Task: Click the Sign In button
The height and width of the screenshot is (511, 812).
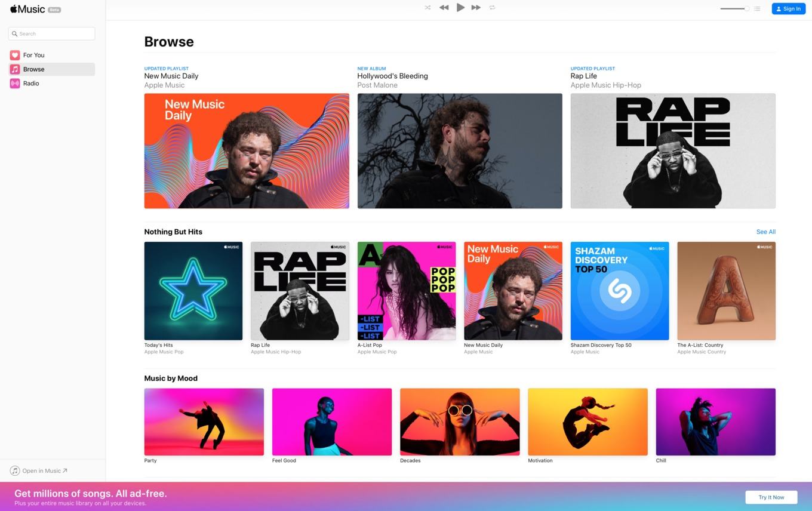Action: coord(788,8)
